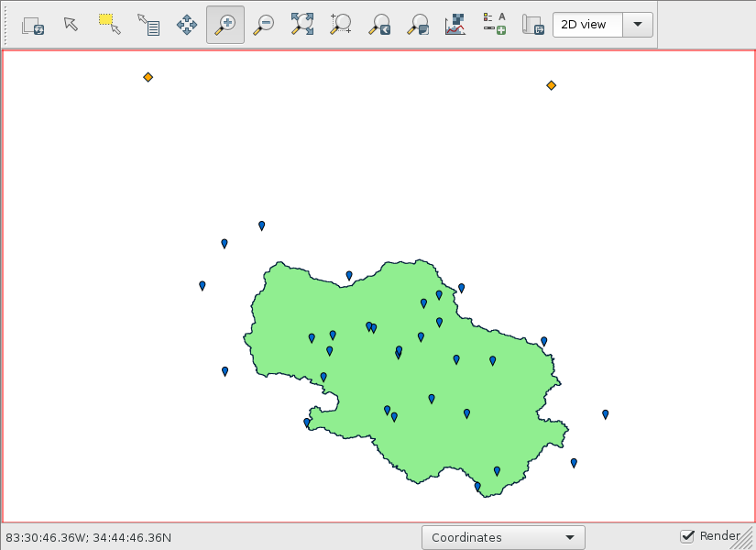This screenshot has width=756, height=550.
Task: Click Zoom to computational region icon
Action: tap(341, 25)
